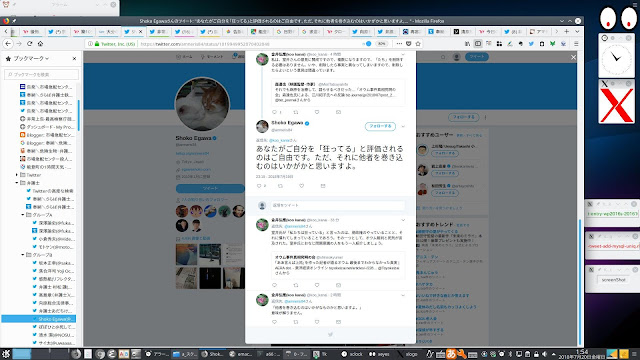Image resolution: width=640 pixels, height=360 pixels.
Task: Reply to Shoko Egawa's main tweet
Action: (x=259, y=186)
